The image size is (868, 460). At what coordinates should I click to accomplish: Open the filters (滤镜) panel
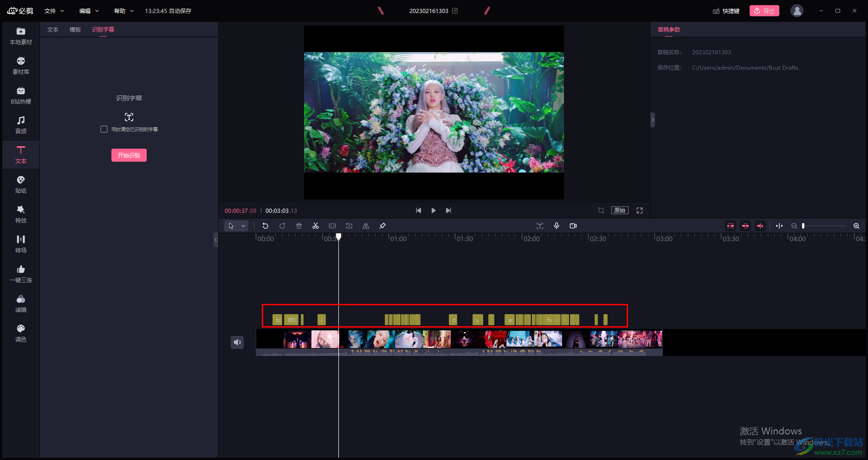(21, 304)
